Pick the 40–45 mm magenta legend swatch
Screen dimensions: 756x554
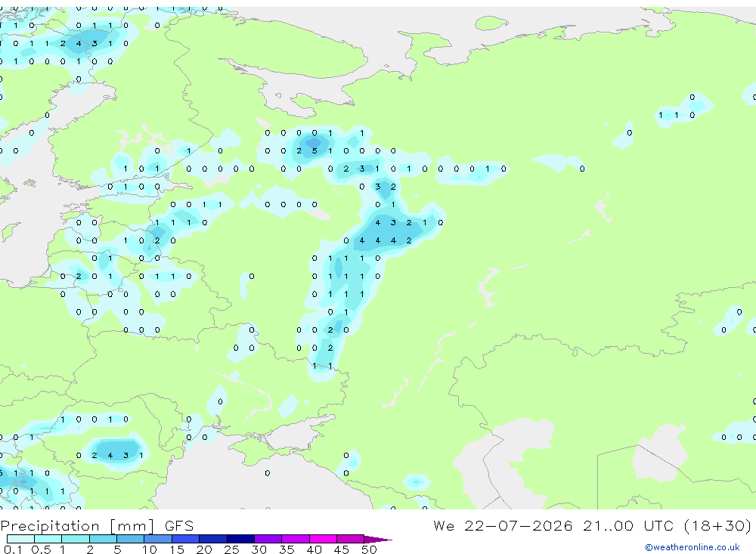pos(323,539)
